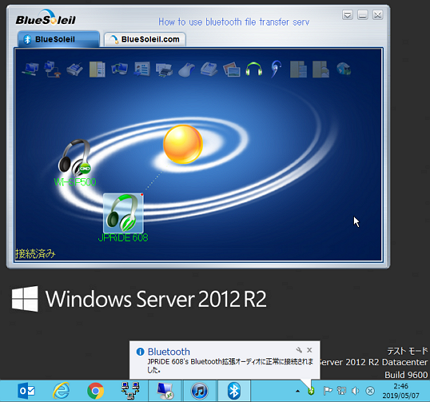
Task: Click the circled X tray icon
Action: point(370,391)
